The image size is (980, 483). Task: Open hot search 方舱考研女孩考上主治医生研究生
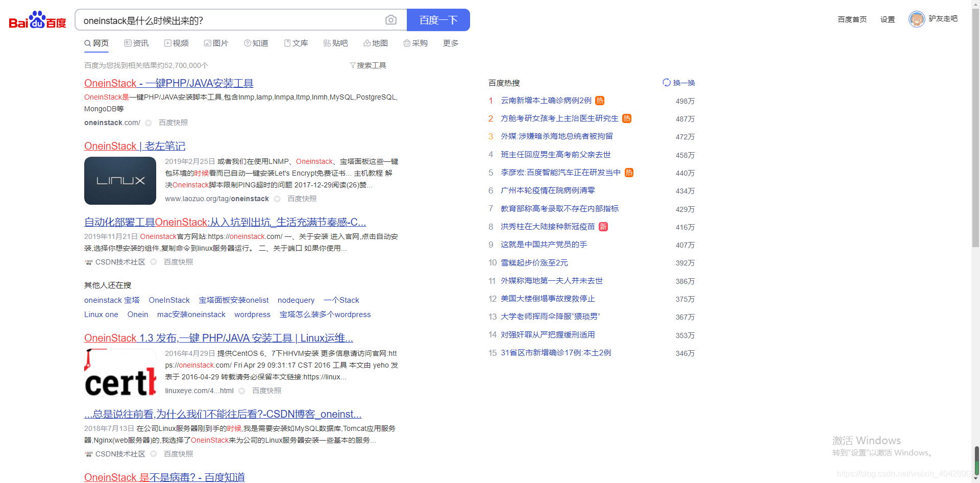coord(559,118)
